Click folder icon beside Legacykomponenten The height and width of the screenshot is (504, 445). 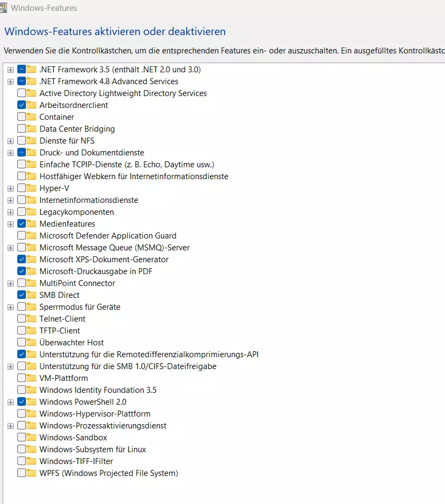point(31,212)
